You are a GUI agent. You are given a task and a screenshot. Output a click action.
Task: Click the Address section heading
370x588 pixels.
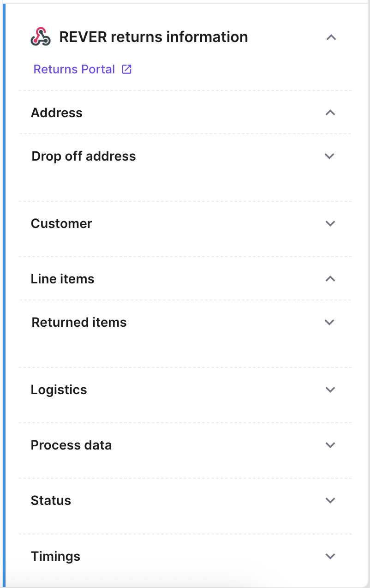tap(57, 113)
